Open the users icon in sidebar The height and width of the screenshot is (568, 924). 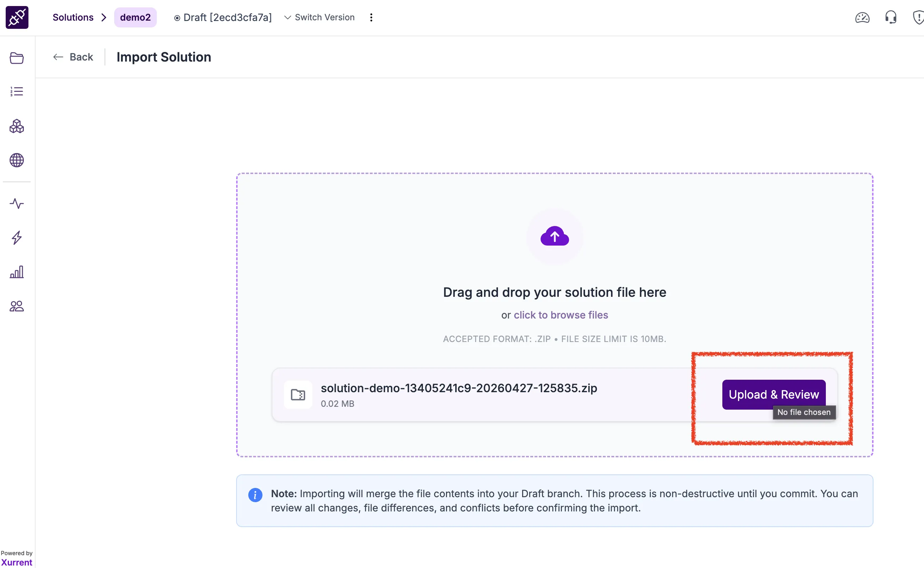coord(16,306)
